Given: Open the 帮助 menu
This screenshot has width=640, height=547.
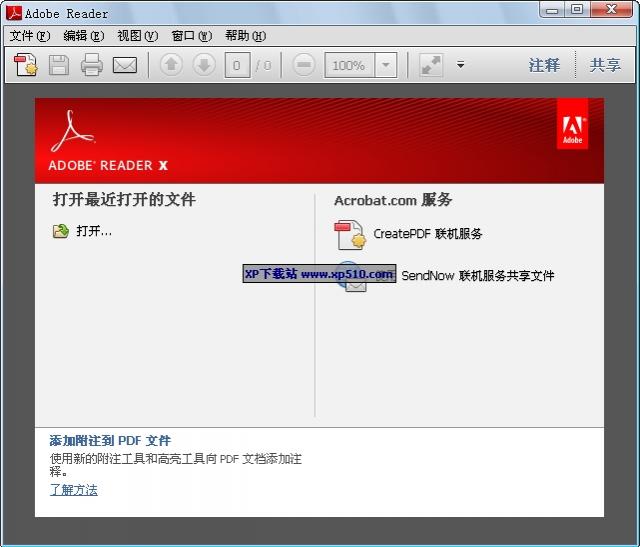Looking at the screenshot, I should (x=245, y=36).
